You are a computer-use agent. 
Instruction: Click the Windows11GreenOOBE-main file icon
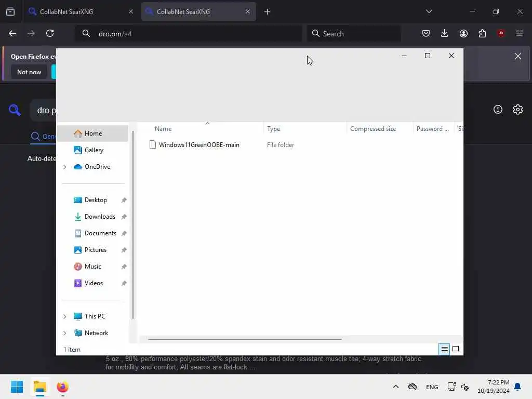[x=153, y=145]
